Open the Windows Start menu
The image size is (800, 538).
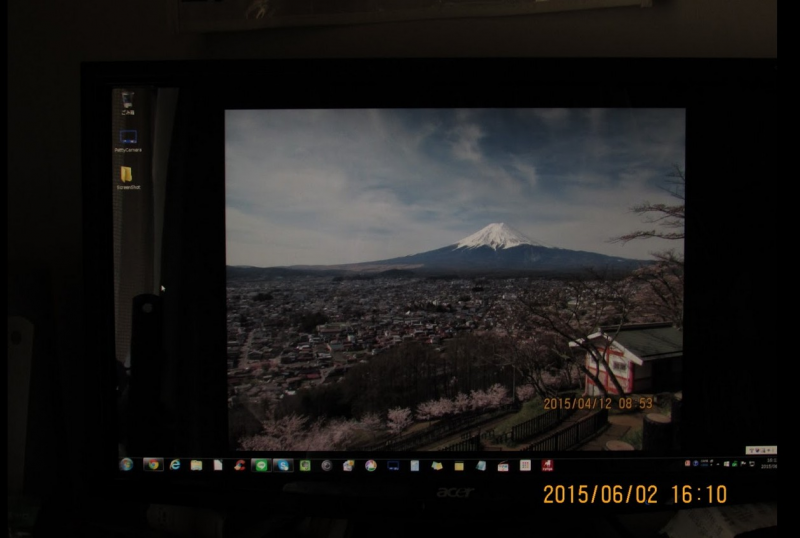pyautogui.click(x=126, y=465)
